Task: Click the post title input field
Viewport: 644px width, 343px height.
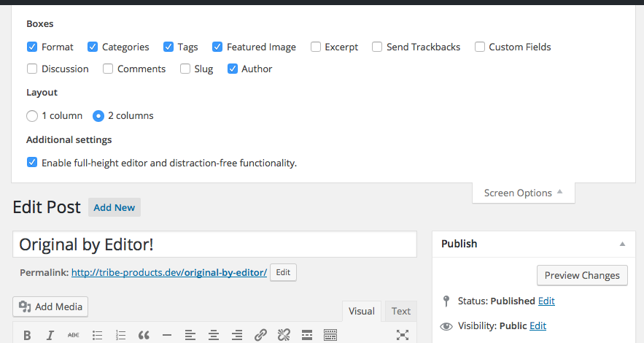Action: tap(214, 244)
